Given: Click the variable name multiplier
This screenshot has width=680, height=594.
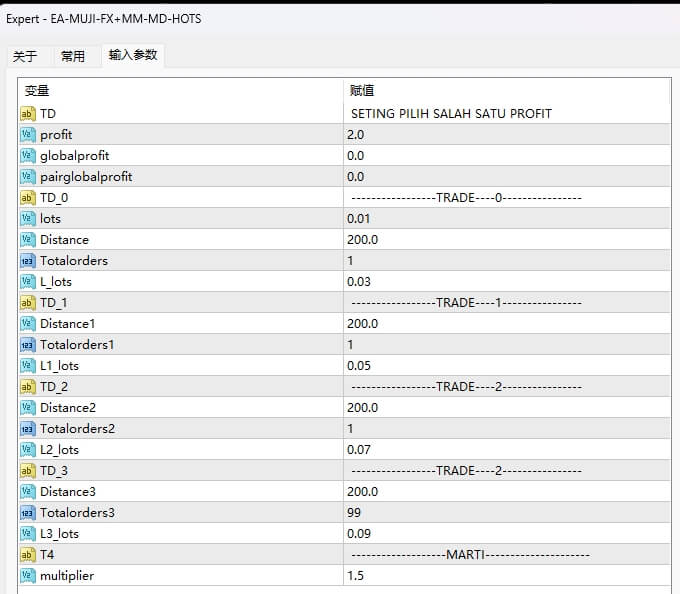Looking at the screenshot, I should (67, 576).
